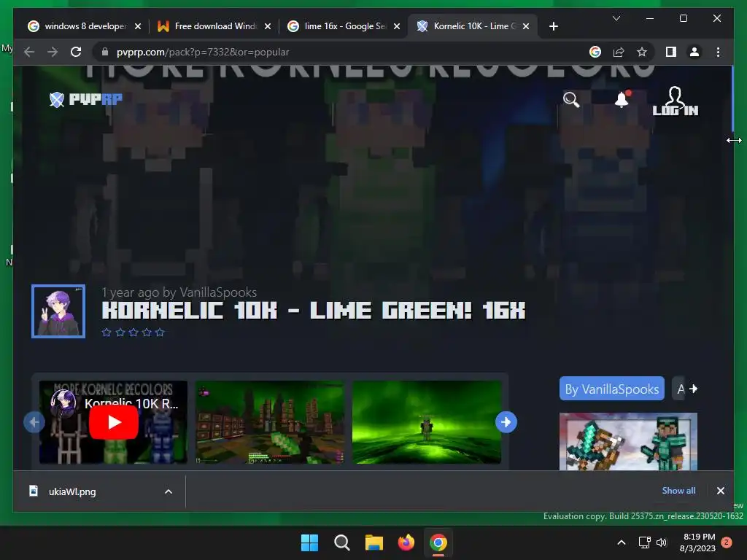747x560 pixels.
Task: Close the Kornelic 10K tab
Action: [526, 26]
